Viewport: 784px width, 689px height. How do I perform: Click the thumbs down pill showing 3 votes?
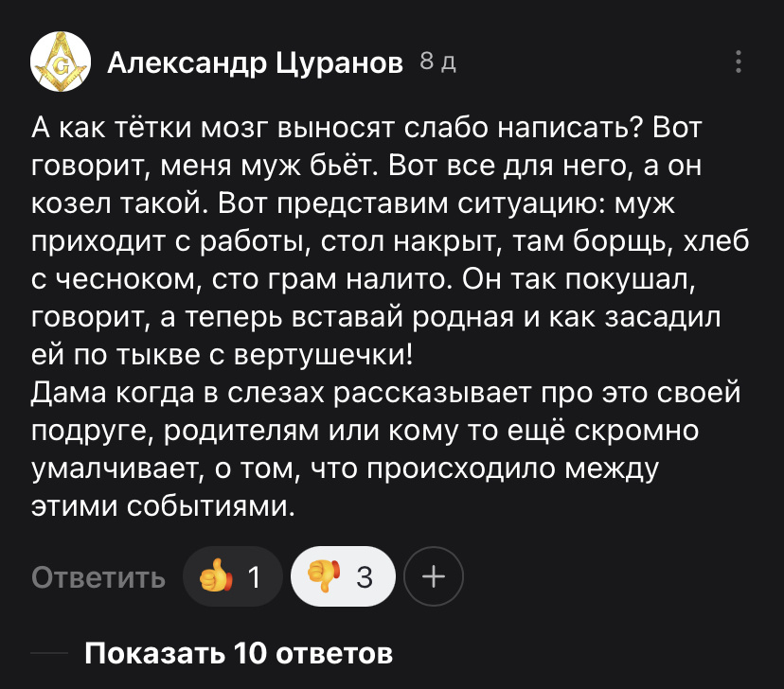pos(342,575)
